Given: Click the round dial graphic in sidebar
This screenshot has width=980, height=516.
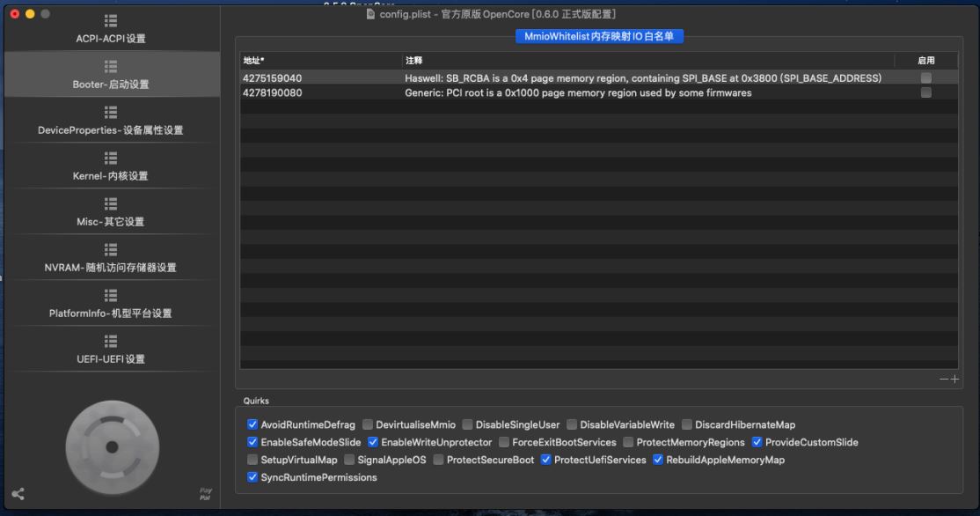Looking at the screenshot, I should click(113, 447).
